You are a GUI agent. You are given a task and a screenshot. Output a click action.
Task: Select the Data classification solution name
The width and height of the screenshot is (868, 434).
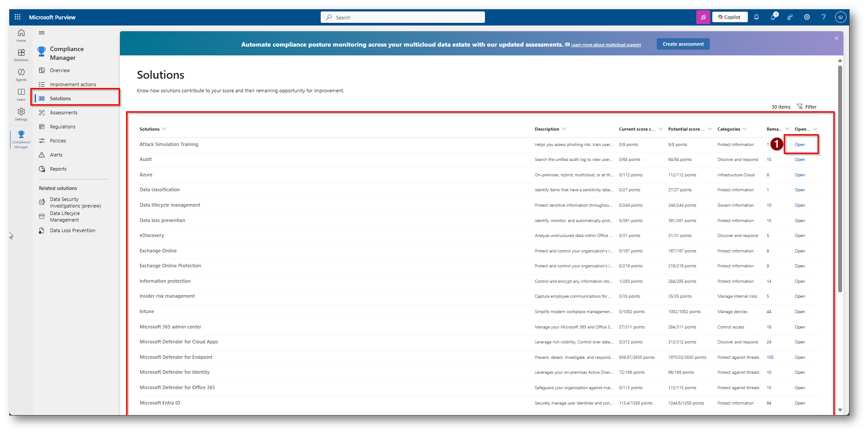(x=159, y=190)
